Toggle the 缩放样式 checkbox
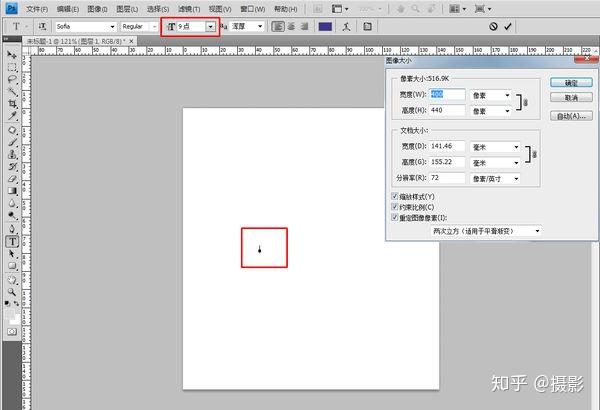 tap(395, 196)
